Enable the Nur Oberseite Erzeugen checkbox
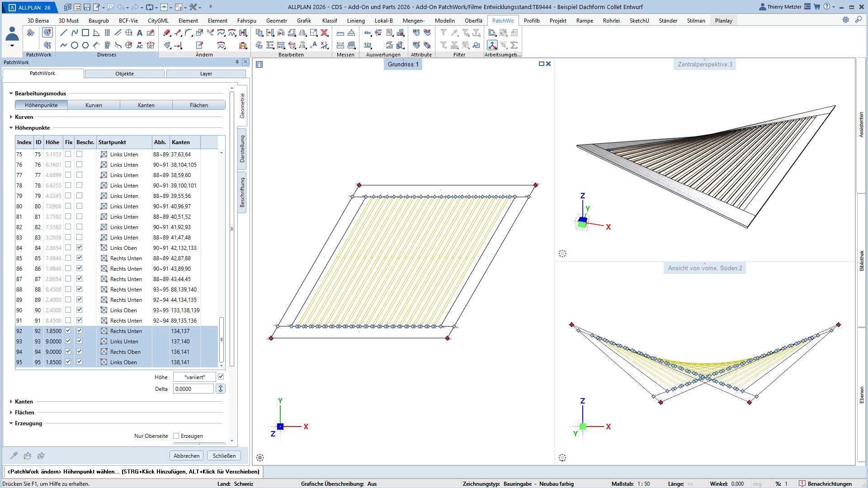868x488 pixels. (176, 436)
